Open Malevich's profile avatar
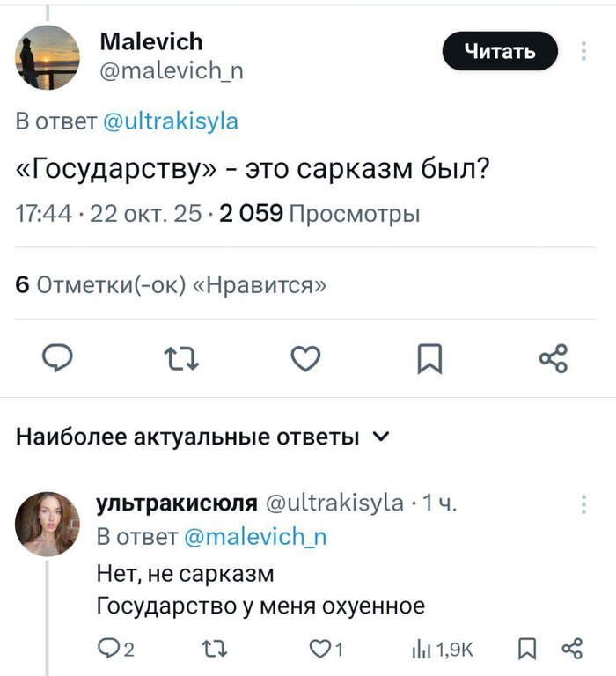 tap(48, 56)
